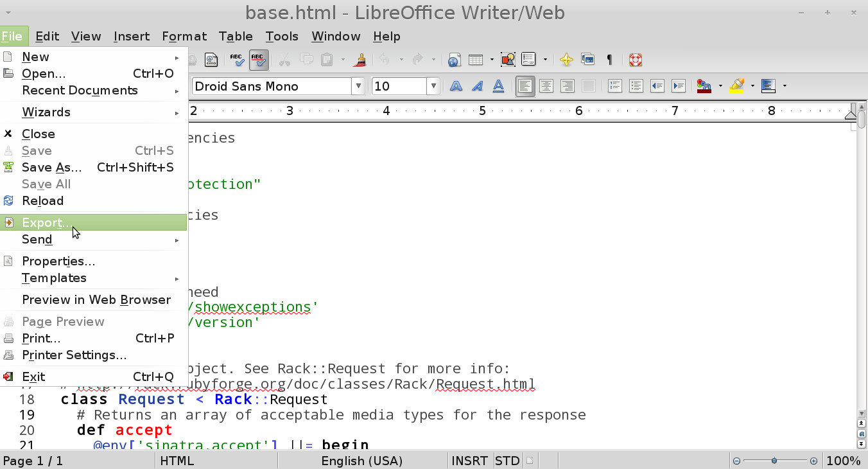Select the Format Paintbrush tool

(361, 60)
